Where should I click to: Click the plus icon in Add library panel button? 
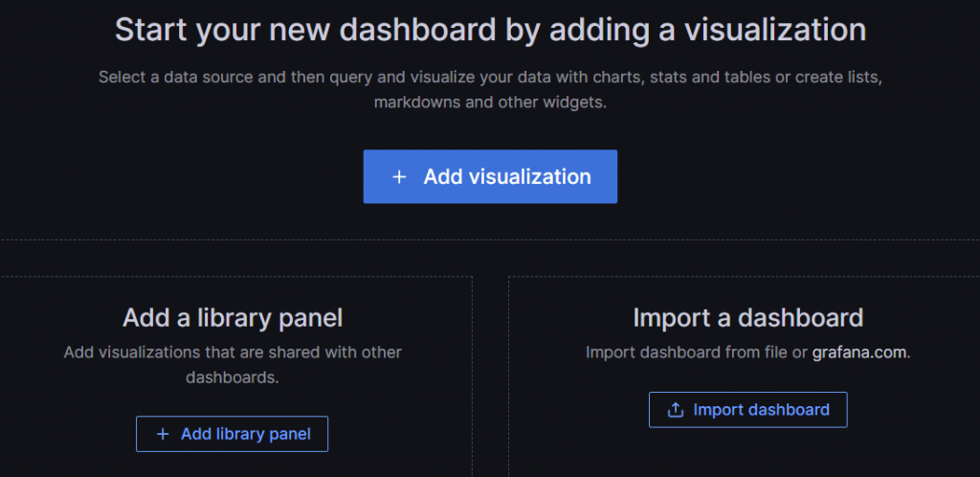[x=163, y=434]
